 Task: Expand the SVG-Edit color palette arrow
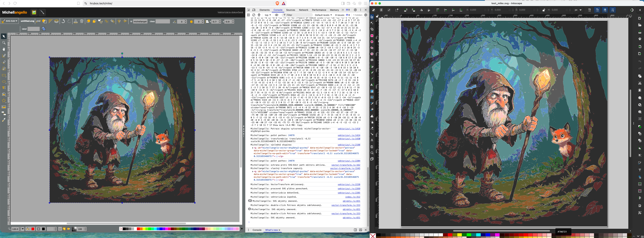[x=242, y=229]
